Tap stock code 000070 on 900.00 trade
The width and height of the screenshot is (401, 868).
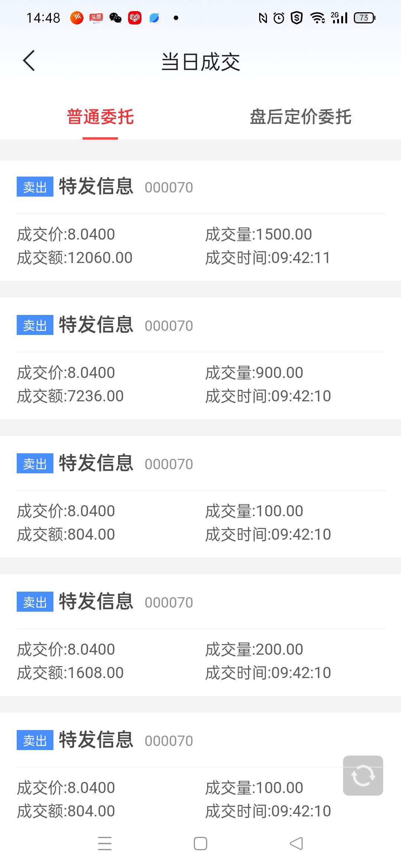(x=169, y=326)
